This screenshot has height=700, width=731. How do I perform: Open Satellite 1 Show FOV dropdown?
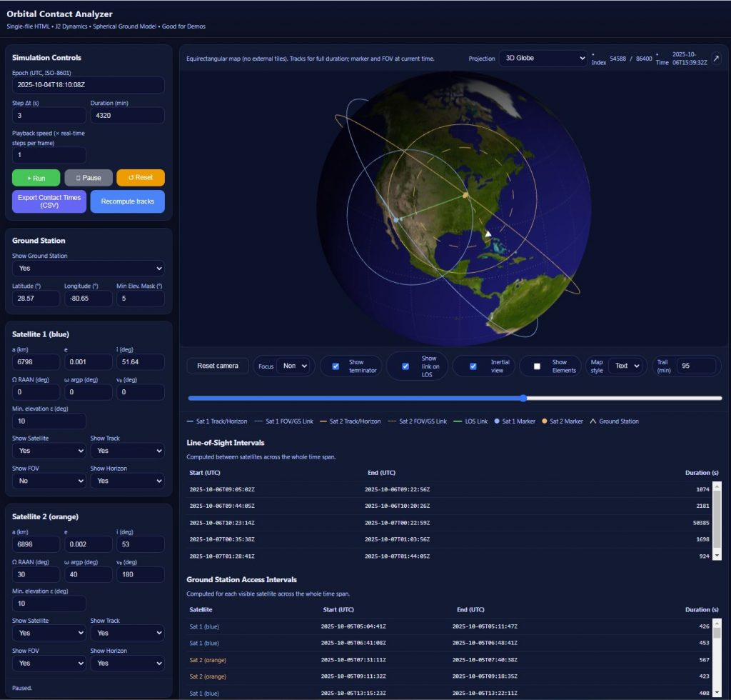click(x=49, y=481)
